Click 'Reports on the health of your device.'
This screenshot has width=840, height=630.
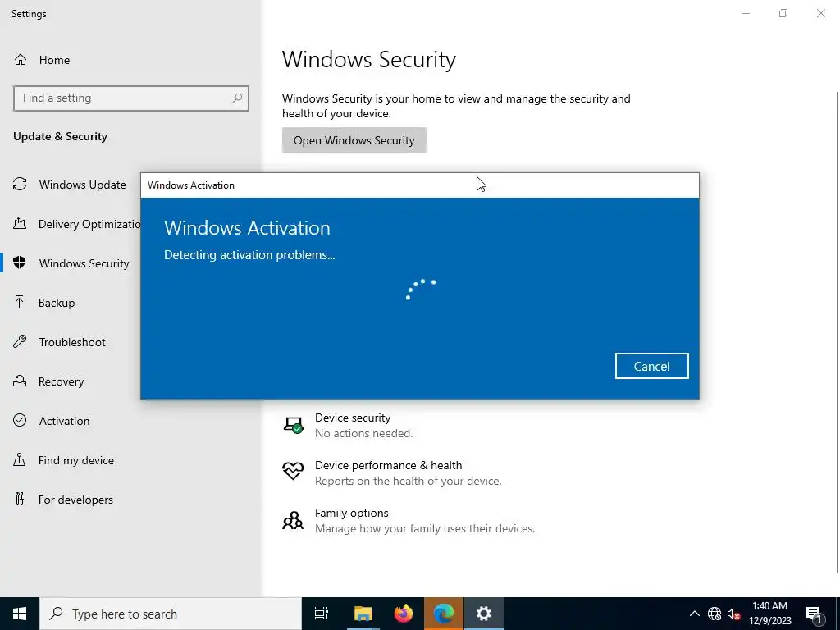409,481
